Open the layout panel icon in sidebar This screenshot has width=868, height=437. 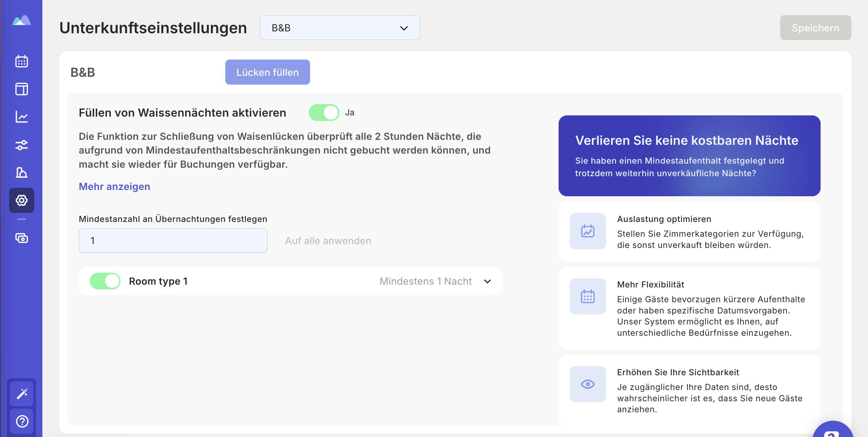22,89
